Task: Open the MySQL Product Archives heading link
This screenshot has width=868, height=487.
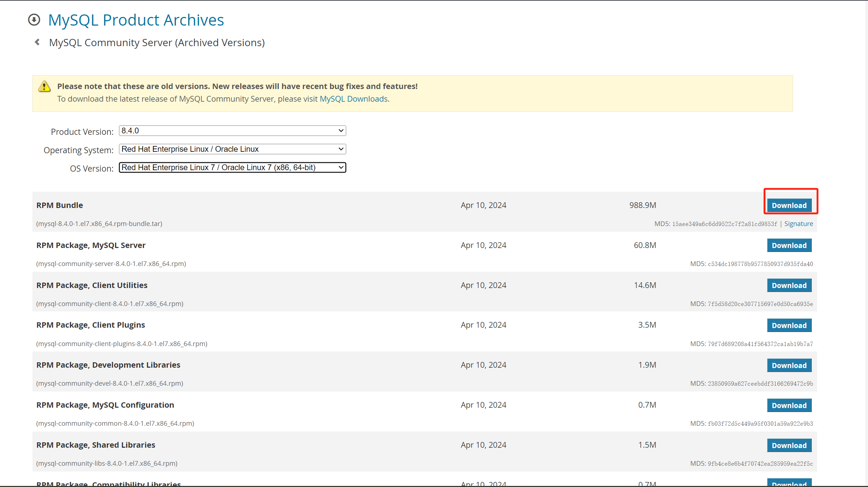Action: tap(136, 20)
